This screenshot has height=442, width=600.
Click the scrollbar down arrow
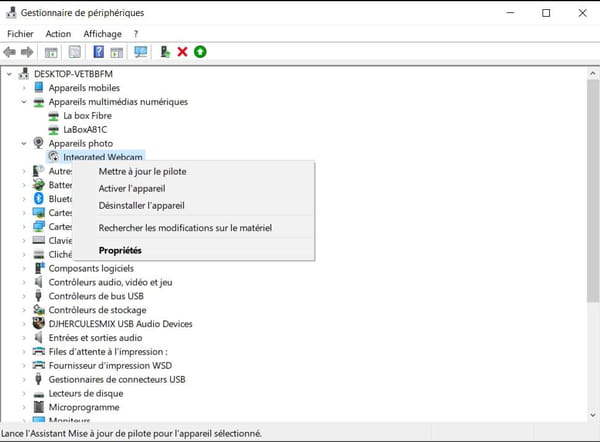[x=593, y=414]
